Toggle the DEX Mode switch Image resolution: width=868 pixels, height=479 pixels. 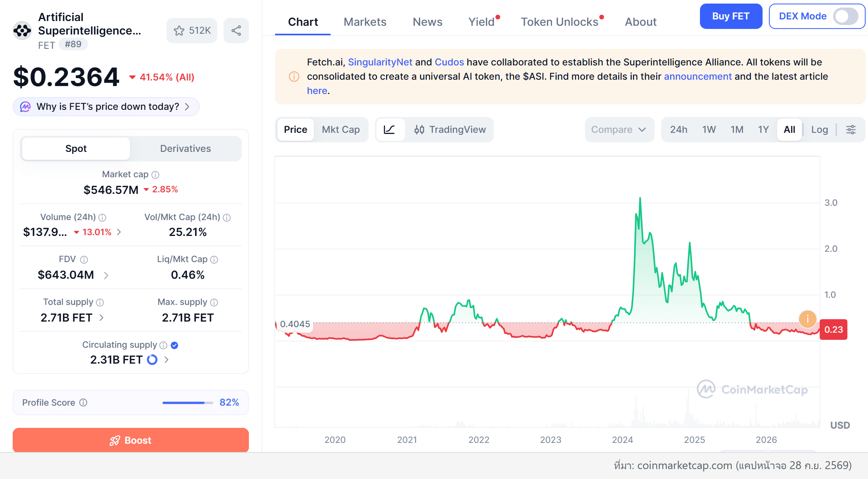coord(845,16)
